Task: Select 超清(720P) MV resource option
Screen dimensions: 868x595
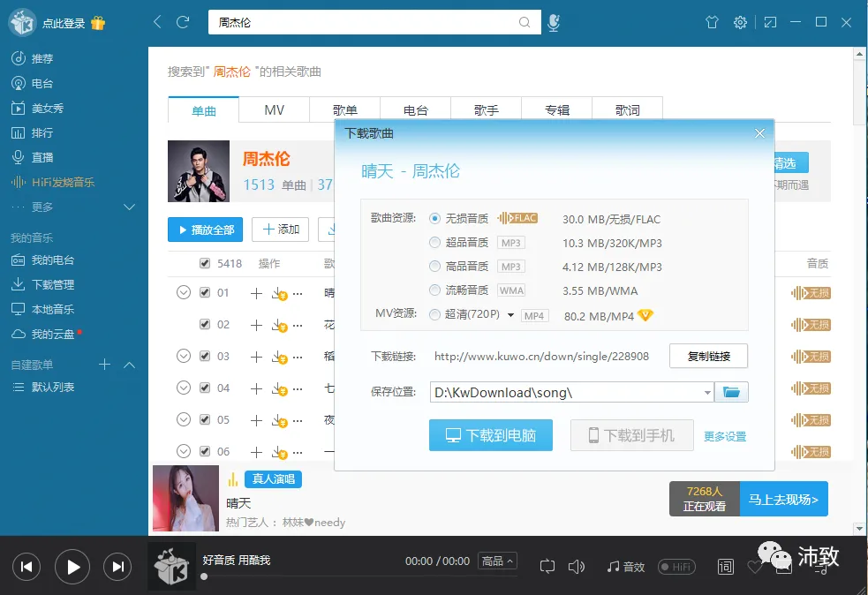Action: point(435,314)
